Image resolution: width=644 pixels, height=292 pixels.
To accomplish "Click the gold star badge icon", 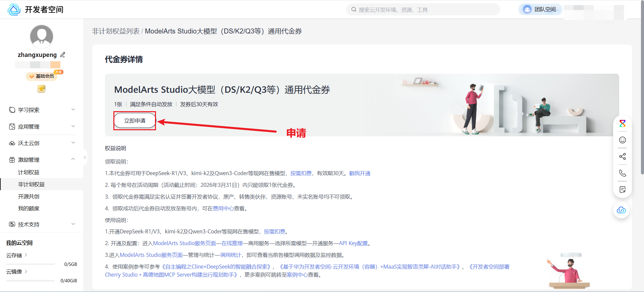I will pyautogui.click(x=41, y=89).
